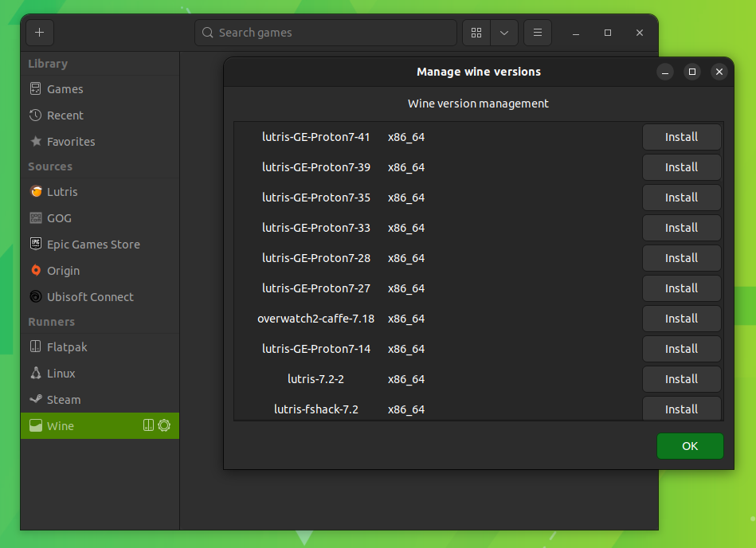Select the Flatpak runner
The image size is (756, 548).
(x=100, y=347)
